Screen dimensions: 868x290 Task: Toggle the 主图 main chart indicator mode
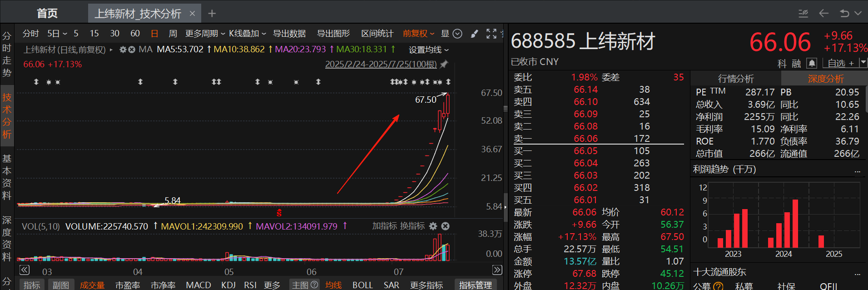[304, 285]
